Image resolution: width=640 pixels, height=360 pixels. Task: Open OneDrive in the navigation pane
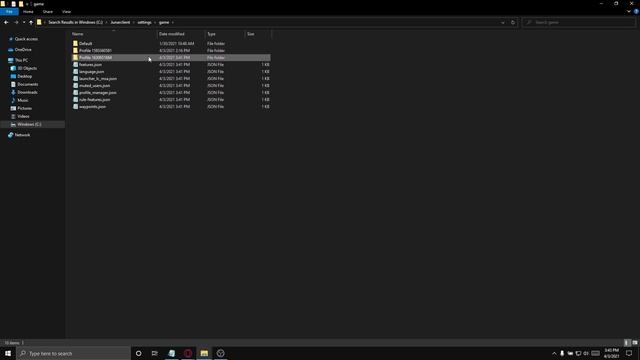point(23,50)
